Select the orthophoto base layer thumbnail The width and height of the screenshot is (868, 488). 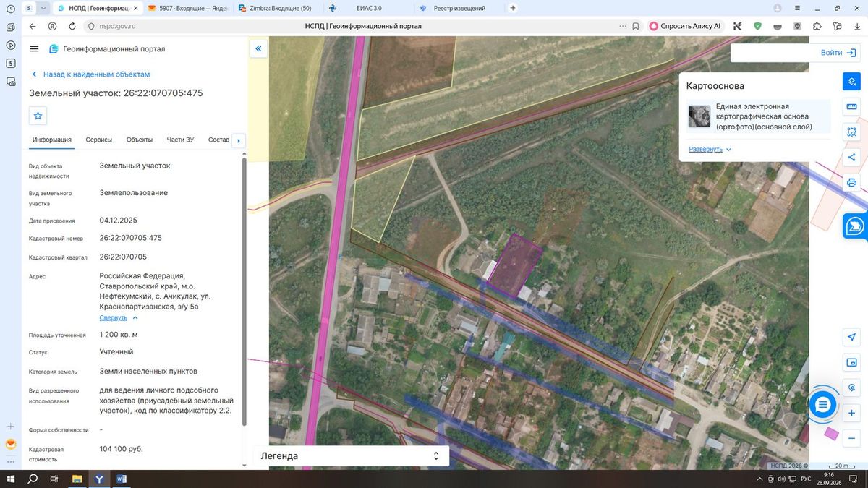click(x=699, y=116)
